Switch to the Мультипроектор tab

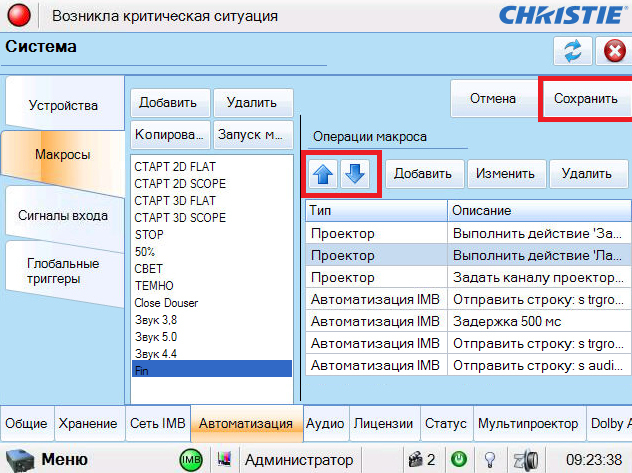528,423
